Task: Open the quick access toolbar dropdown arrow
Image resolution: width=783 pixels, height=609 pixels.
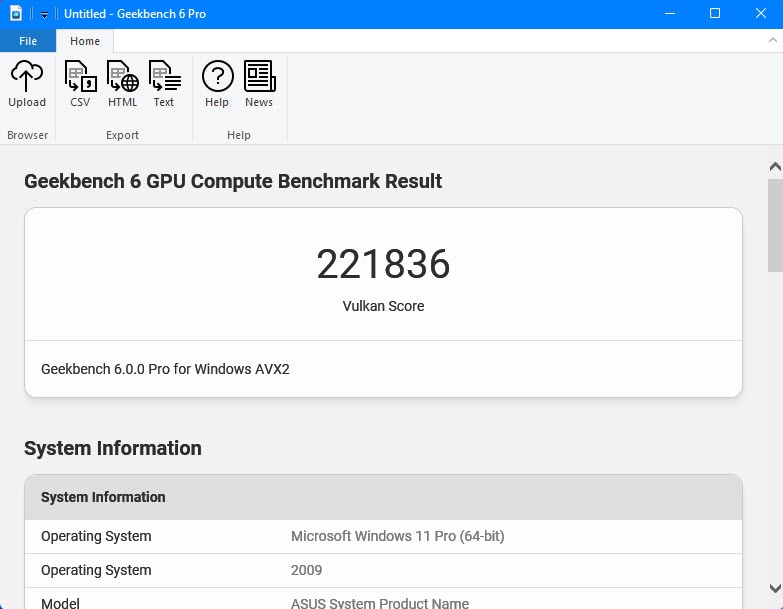Action: (44, 15)
